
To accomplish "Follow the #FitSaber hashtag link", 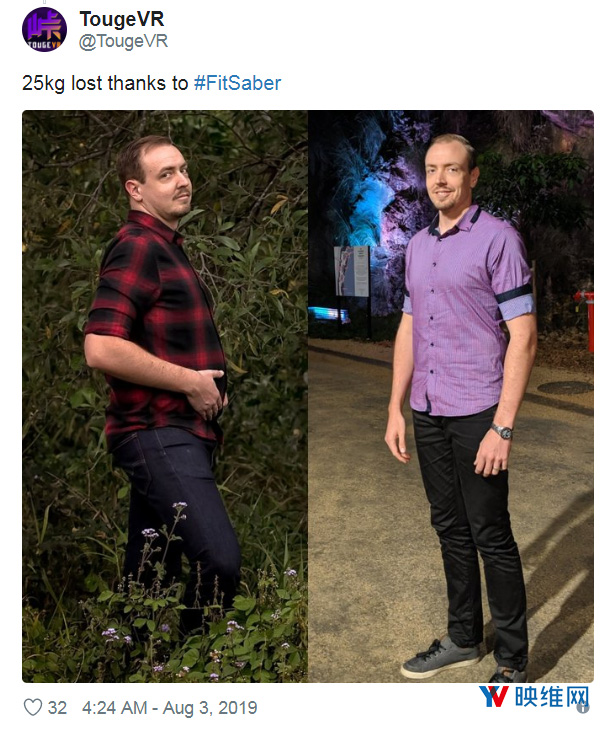I will (237, 83).
